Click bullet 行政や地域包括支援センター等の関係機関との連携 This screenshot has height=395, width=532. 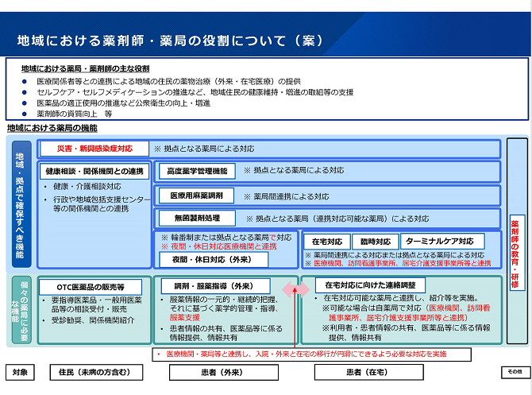point(102,204)
